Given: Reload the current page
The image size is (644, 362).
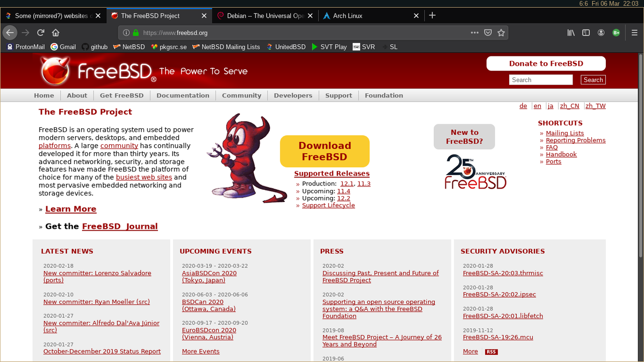Looking at the screenshot, I should pos(41,33).
